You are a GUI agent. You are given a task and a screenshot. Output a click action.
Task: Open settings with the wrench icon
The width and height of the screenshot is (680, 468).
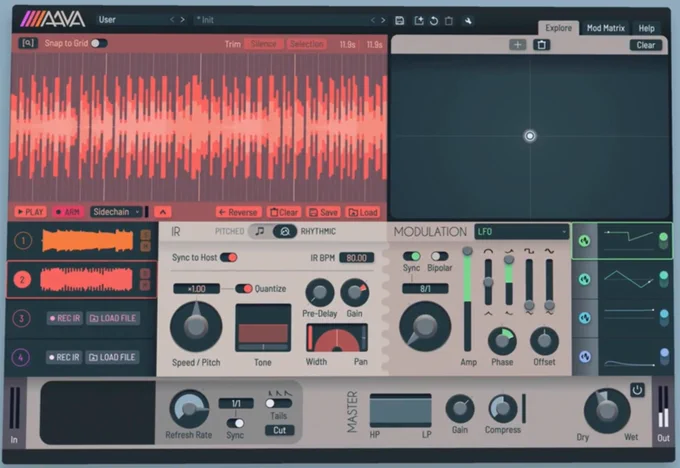click(x=468, y=20)
